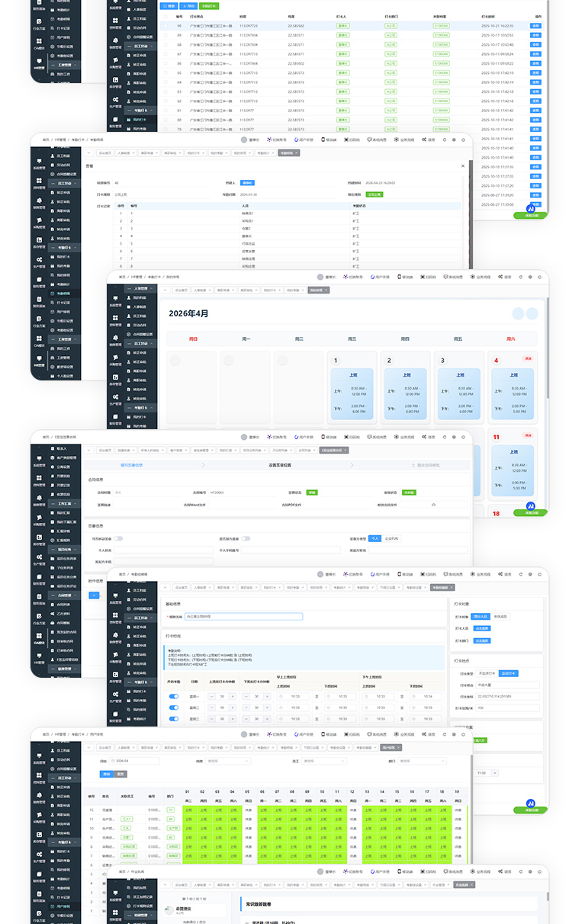The image size is (572, 924).
Task: Click the 个人姓名 input in the contract window
Action: [x=163, y=550]
